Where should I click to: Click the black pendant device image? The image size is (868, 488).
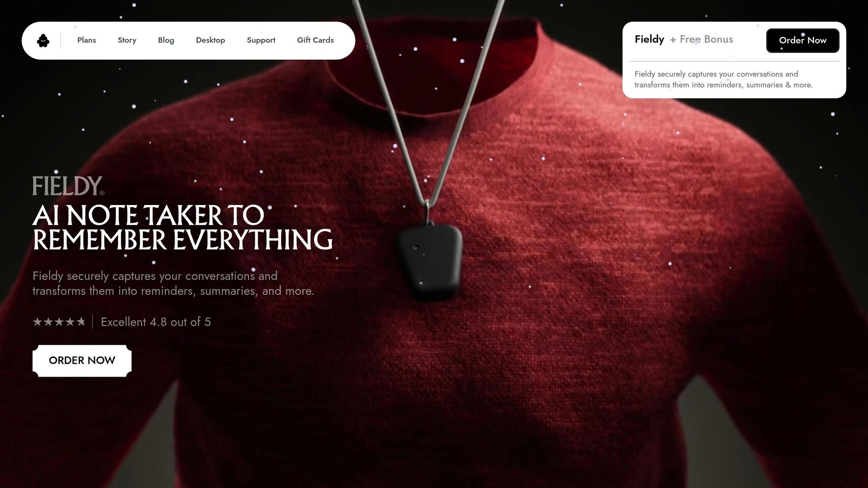pos(429,262)
